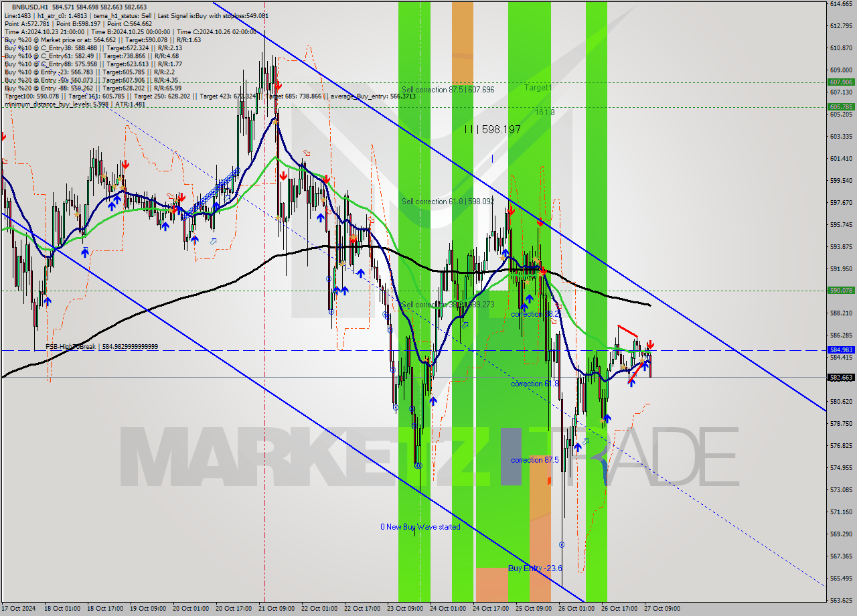Click the 569.290 price axis value

840,534
